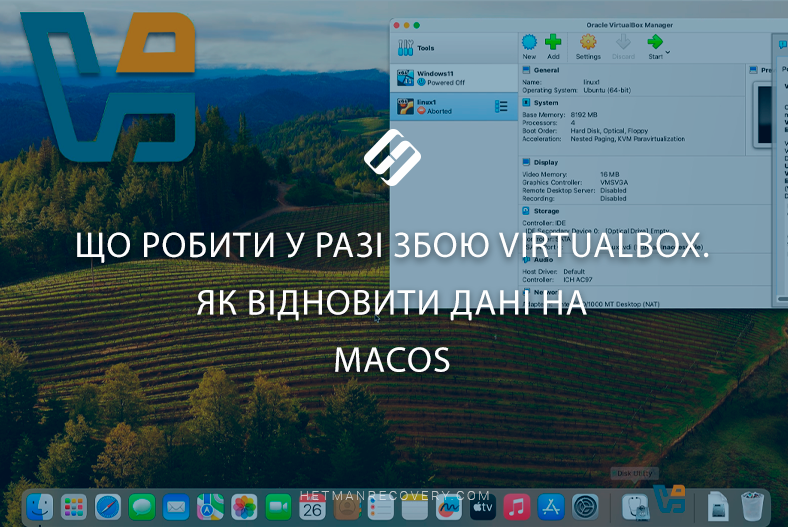Image resolution: width=788 pixels, height=527 pixels.
Task: Click the System section chip icon
Action: 526,102
